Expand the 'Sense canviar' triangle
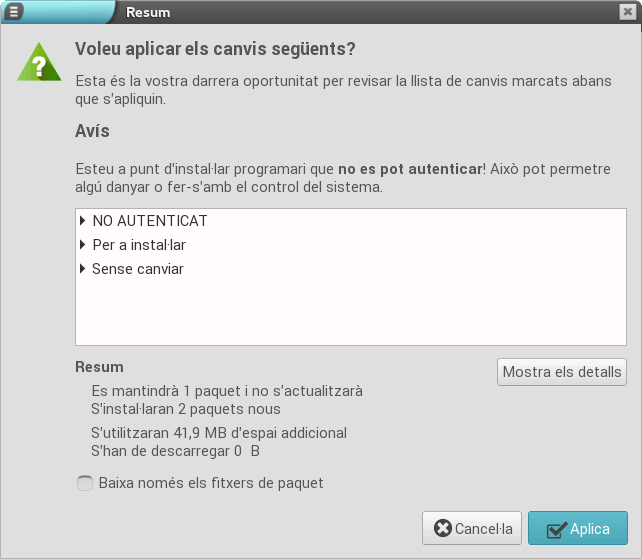 (83, 269)
